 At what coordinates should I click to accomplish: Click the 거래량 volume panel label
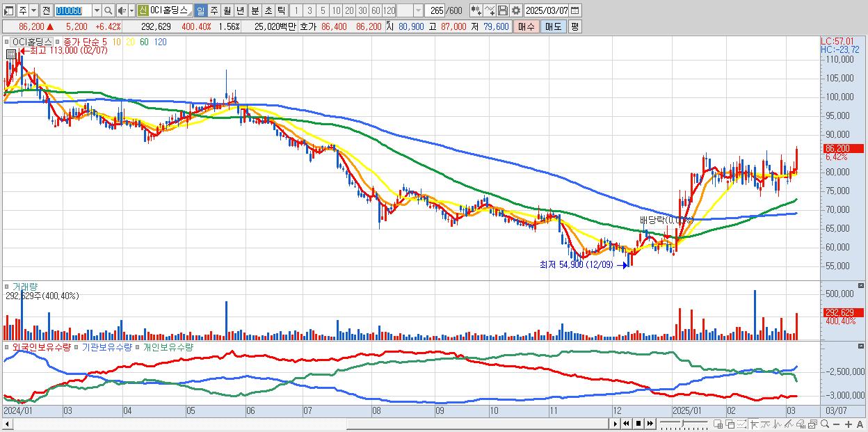[24, 286]
